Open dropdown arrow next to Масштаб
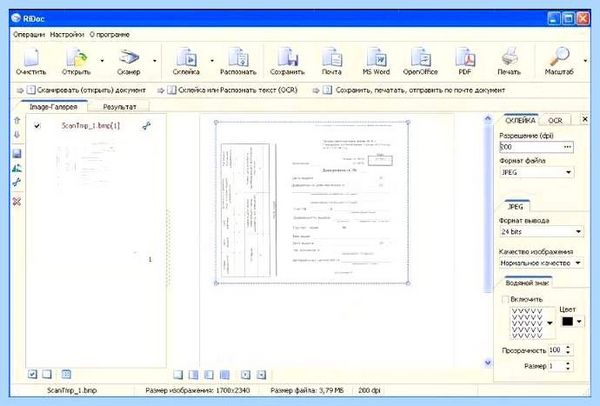This screenshot has height=406, width=600. pyautogui.click(x=585, y=60)
